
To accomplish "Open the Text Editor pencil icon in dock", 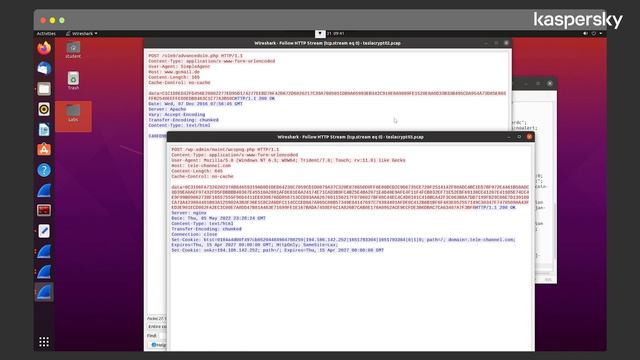I will tap(44, 231).
